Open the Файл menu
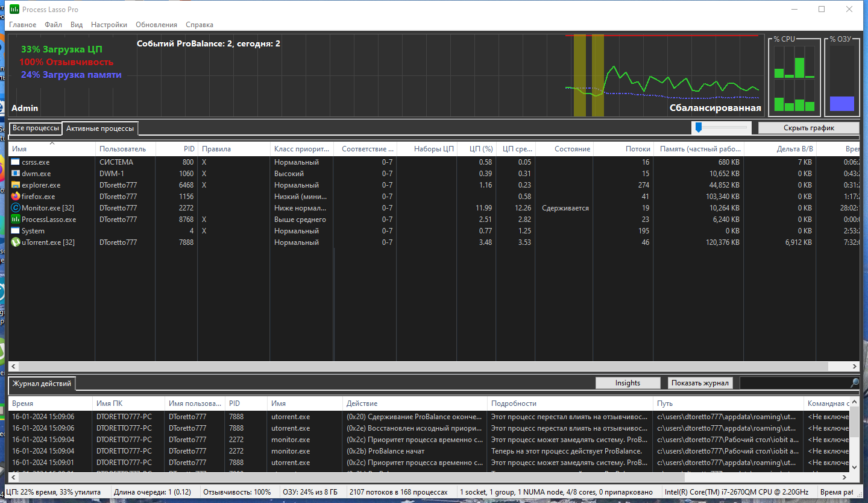868x503 pixels. pyautogui.click(x=53, y=25)
